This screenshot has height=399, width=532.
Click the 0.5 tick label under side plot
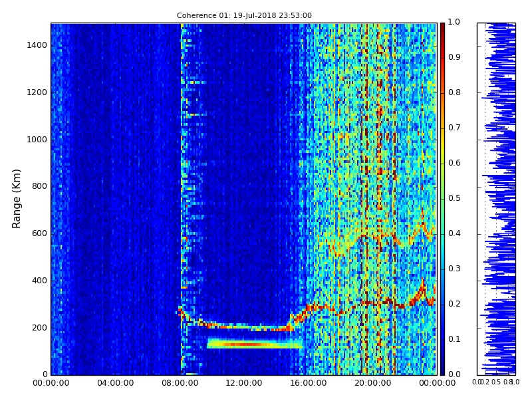(496, 382)
